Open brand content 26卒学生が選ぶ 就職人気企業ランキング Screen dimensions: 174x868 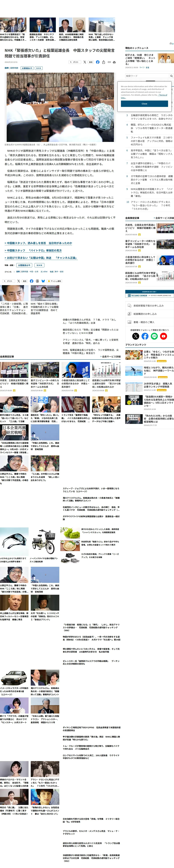(x=149, y=387)
